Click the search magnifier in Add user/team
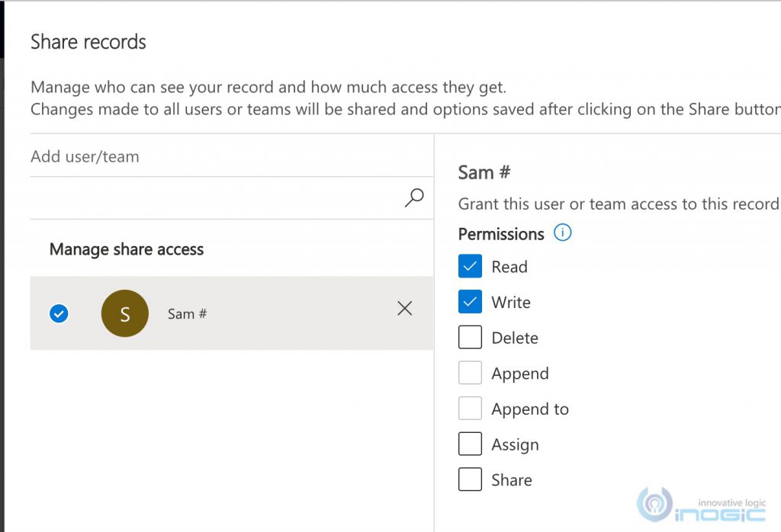 point(414,197)
